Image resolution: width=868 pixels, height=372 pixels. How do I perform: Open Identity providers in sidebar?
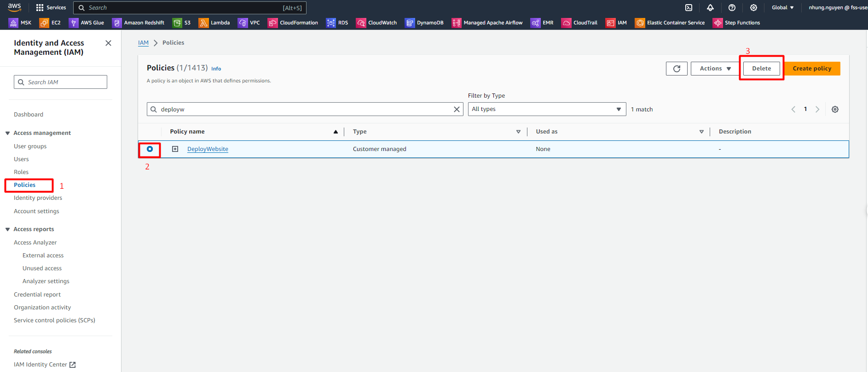(38, 198)
